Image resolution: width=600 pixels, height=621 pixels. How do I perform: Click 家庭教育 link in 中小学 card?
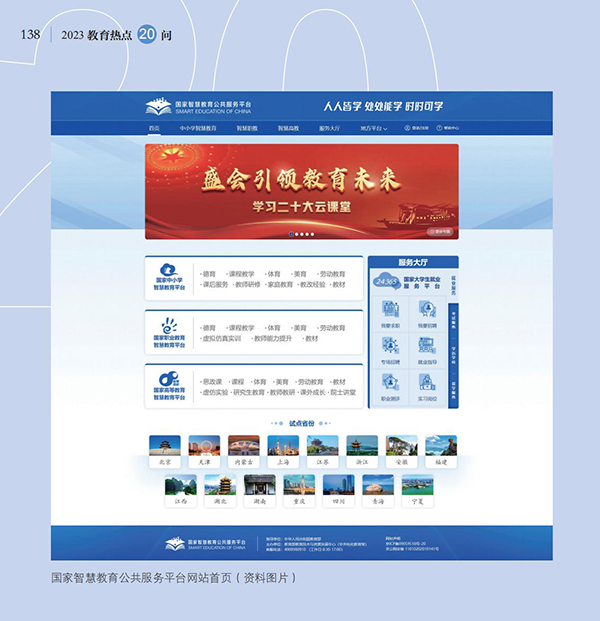coord(280,284)
